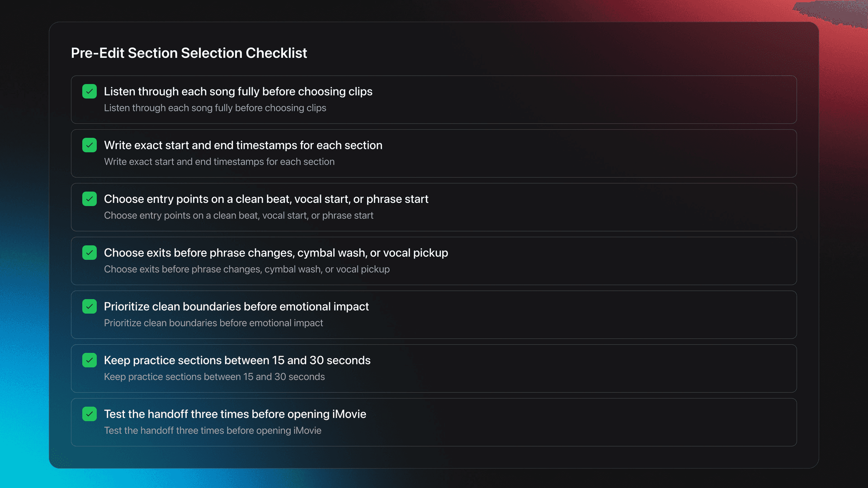Uncheck the 'Choose entry points' checkbox

pos(90,199)
